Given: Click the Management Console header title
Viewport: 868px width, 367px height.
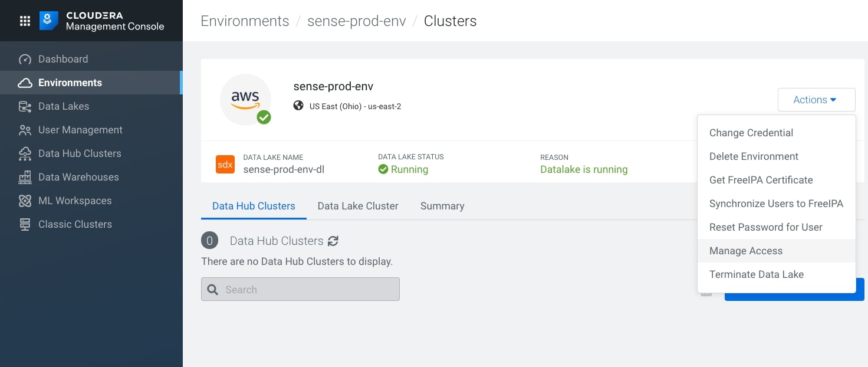Looking at the screenshot, I should (x=115, y=27).
